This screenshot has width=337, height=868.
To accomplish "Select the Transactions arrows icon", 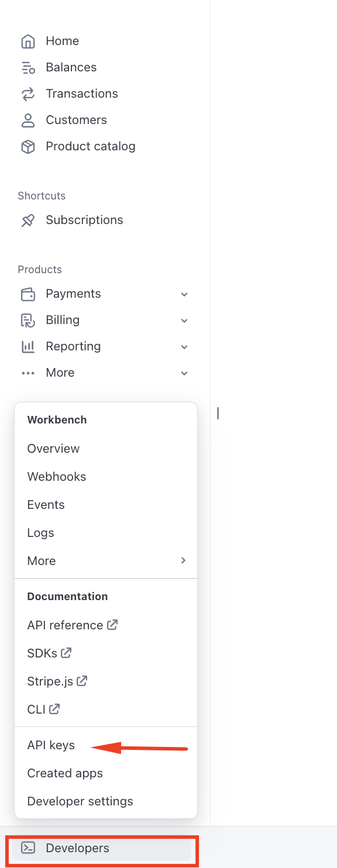I will pos(27,94).
